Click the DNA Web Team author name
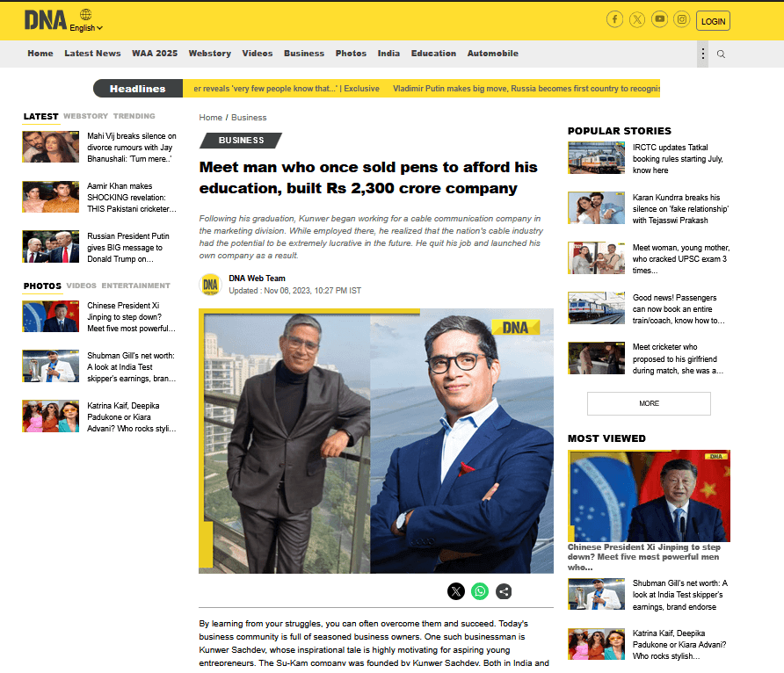784x673 pixels. pos(257,279)
